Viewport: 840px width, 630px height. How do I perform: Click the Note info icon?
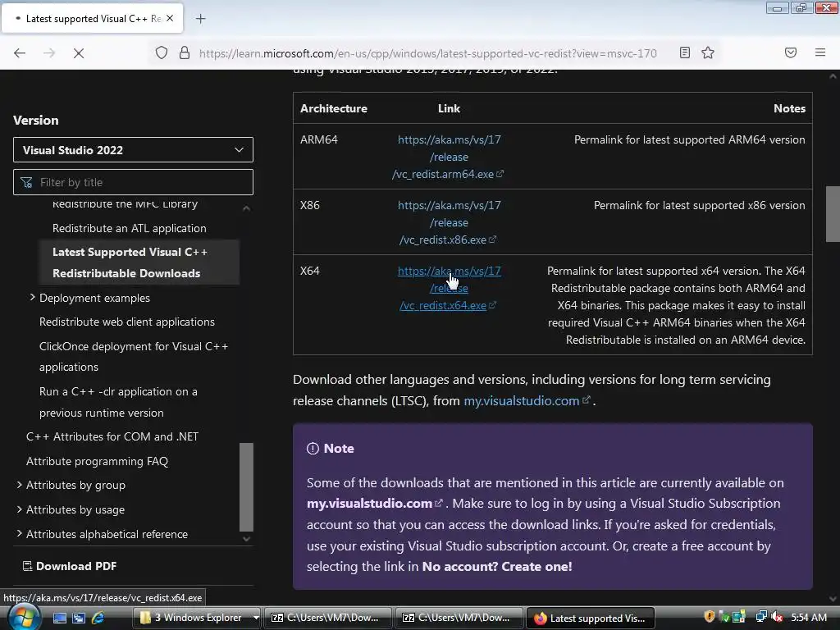[x=313, y=449]
